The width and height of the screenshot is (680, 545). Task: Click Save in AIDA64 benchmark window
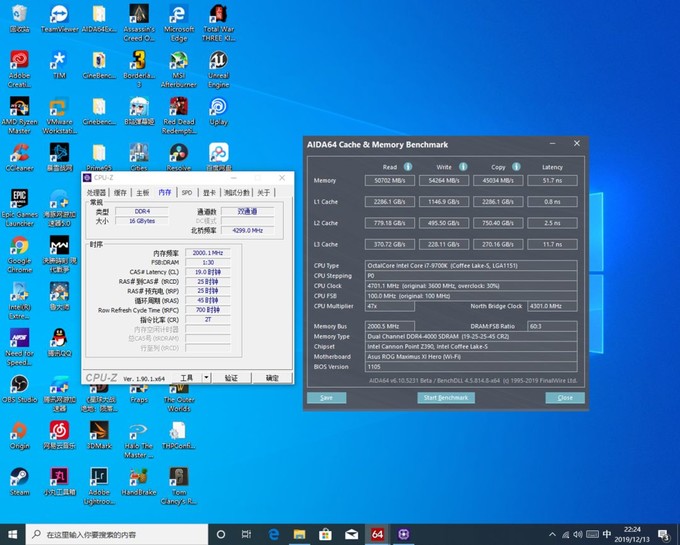point(327,398)
